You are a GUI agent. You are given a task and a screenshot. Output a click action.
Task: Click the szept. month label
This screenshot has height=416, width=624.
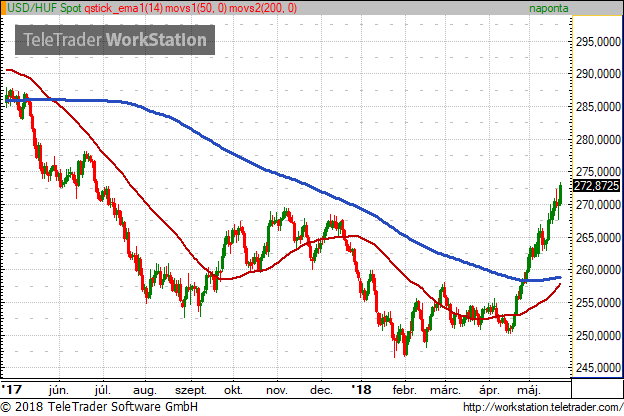[191, 391]
